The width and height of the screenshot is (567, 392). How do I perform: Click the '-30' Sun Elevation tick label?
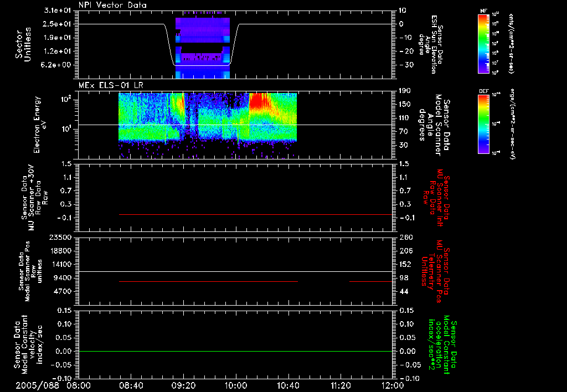coord(406,65)
